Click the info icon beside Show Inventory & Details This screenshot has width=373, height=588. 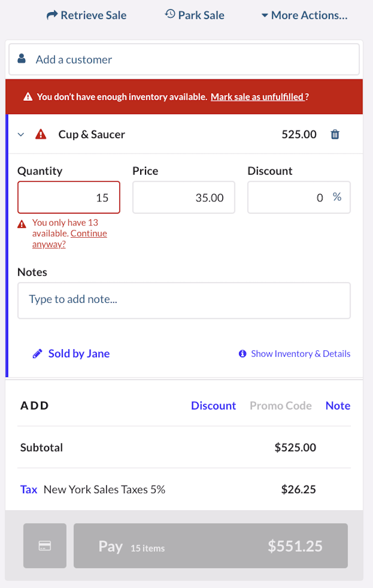(x=242, y=353)
